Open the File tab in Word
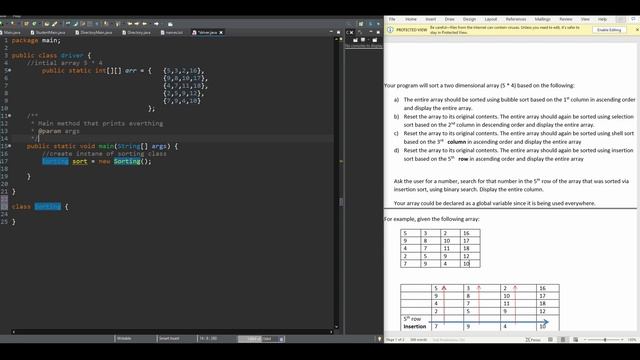This screenshot has width=640, height=360. [x=392, y=19]
